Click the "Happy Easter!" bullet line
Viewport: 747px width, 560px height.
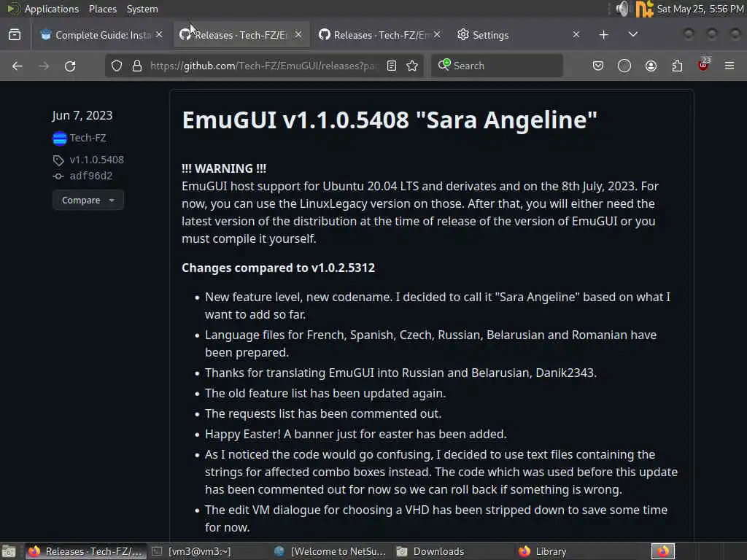tap(356, 435)
